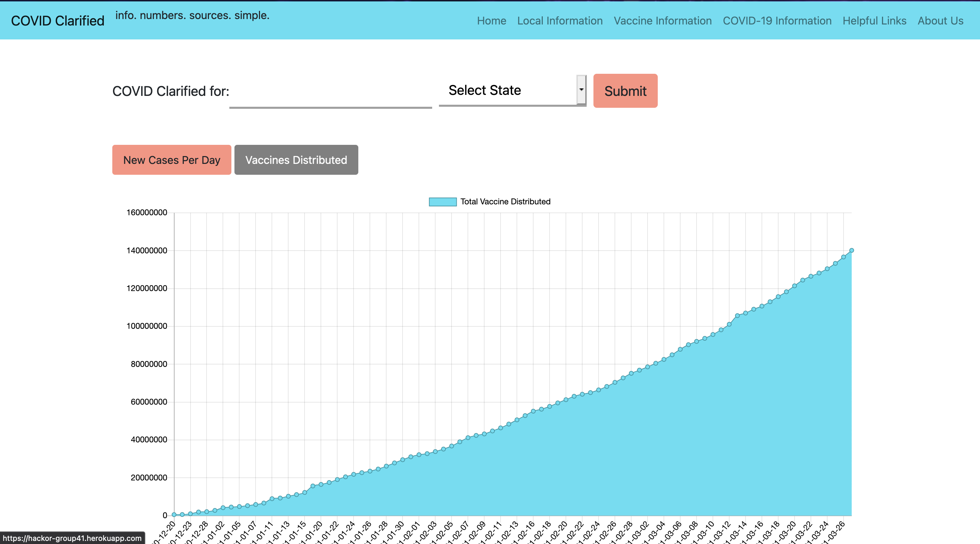980x544 pixels.
Task: Click the COVID Clarified site title
Action: [x=58, y=20]
